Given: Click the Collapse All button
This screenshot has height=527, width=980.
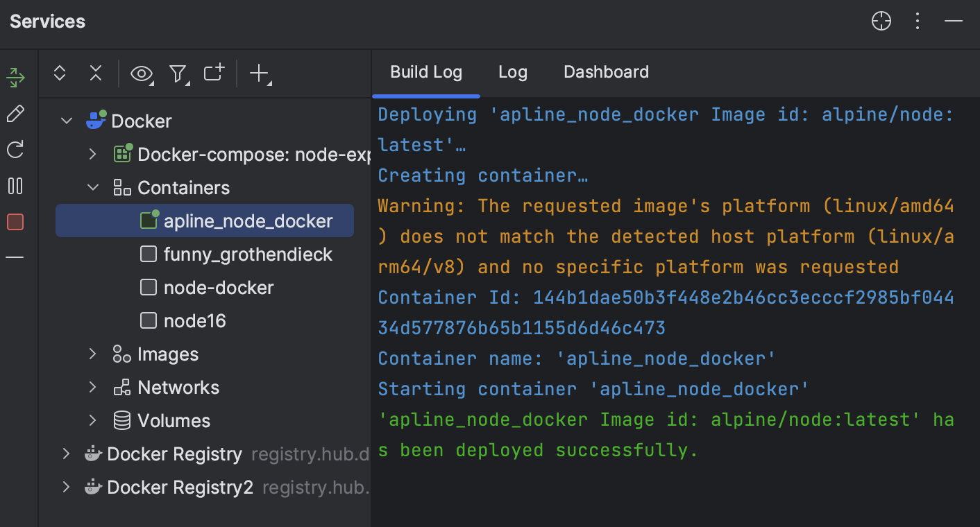Looking at the screenshot, I should (96, 73).
